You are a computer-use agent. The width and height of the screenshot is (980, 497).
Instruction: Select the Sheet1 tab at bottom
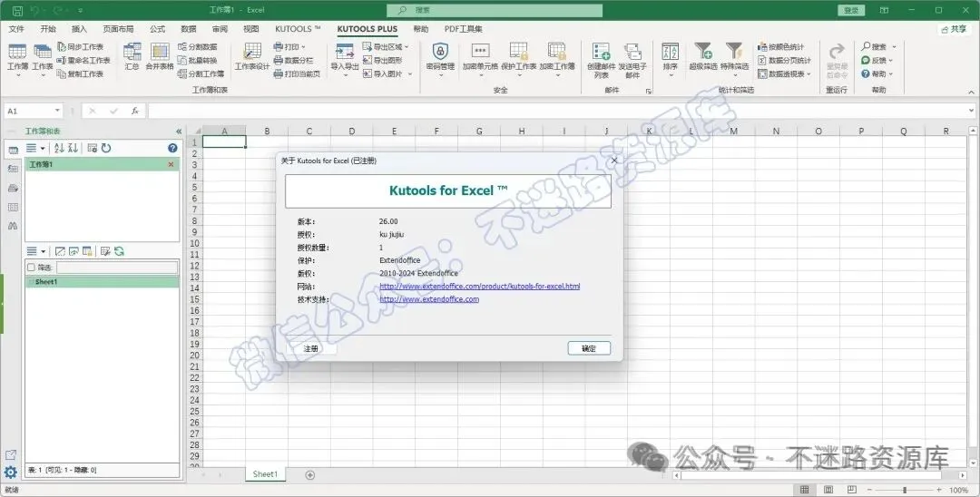click(x=265, y=474)
